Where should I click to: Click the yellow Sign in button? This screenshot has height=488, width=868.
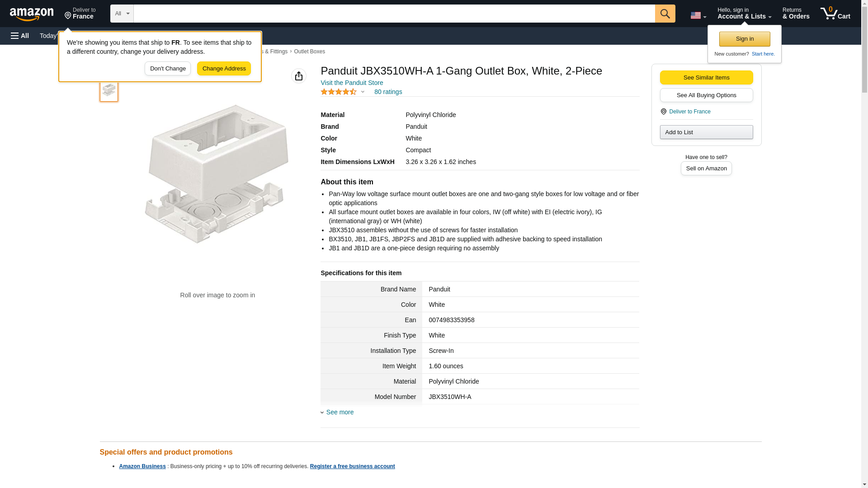pyautogui.click(x=744, y=39)
